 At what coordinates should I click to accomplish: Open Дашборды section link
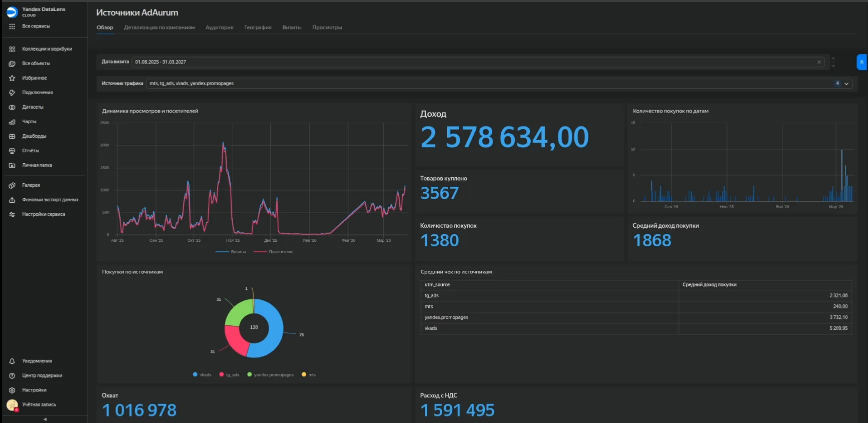point(34,136)
